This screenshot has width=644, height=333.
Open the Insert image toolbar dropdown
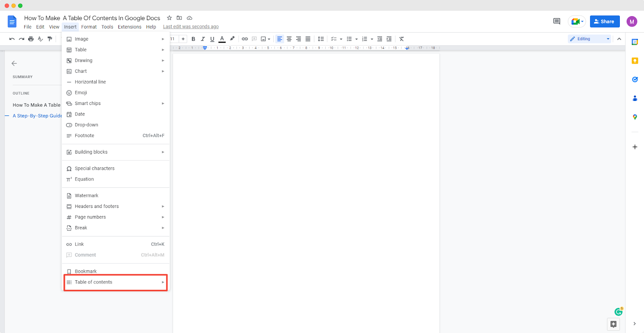266,39
